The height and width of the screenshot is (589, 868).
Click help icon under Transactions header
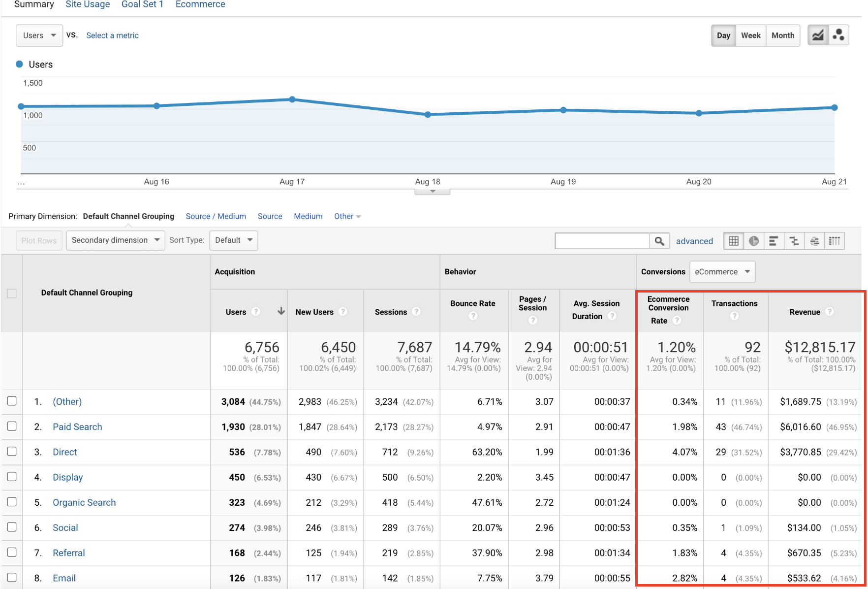click(734, 316)
